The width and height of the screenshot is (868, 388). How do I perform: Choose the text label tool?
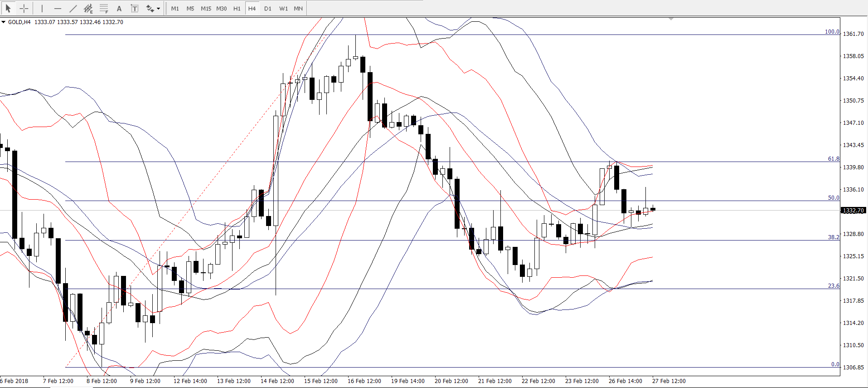pos(135,8)
